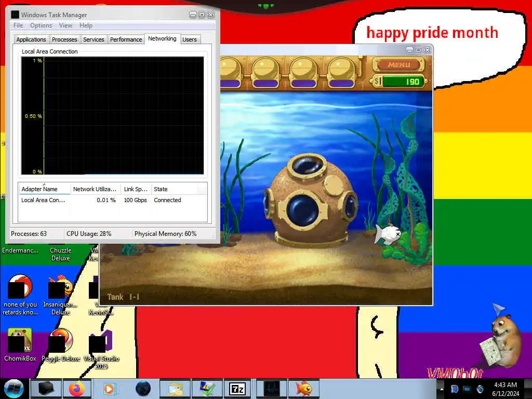Click the golden item slot third from MENU
The height and width of the screenshot is (399, 532).
click(265, 73)
